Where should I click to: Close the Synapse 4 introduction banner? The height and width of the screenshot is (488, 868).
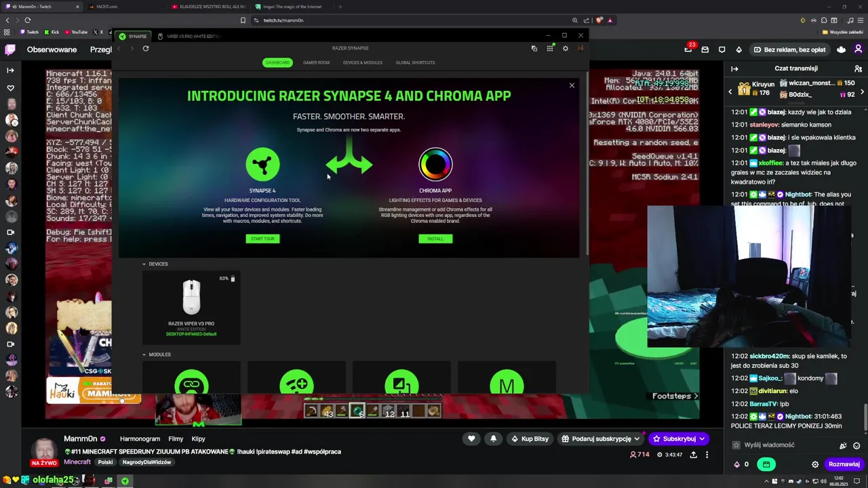572,85
